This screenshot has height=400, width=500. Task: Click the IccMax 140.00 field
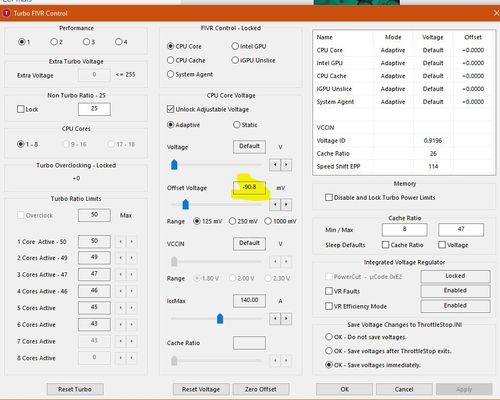pos(249,300)
